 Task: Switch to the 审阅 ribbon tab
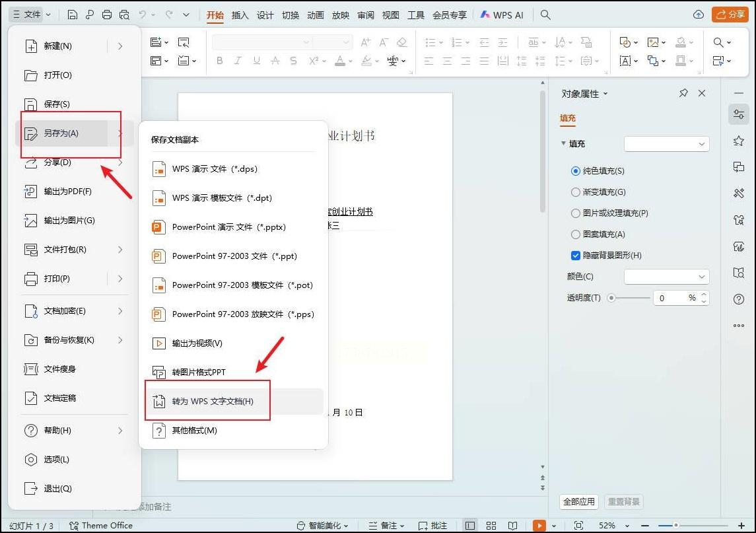366,15
